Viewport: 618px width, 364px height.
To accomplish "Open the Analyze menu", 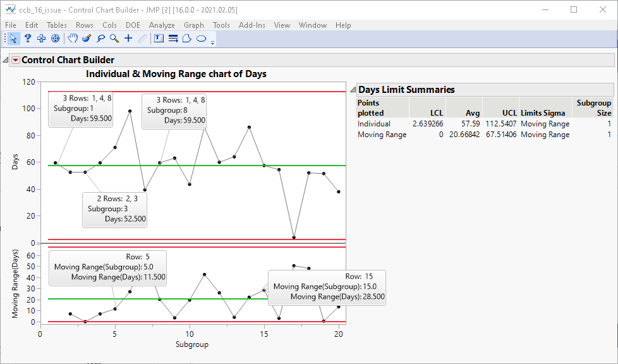I will coord(162,25).
